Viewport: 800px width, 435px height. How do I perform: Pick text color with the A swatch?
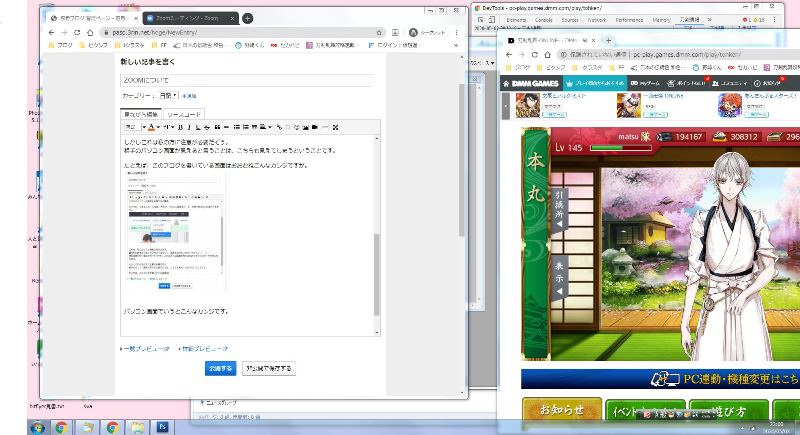coord(151,127)
